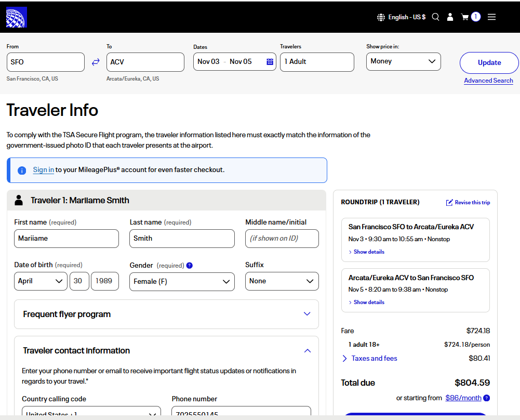Click Revise this trip link

[468, 203]
